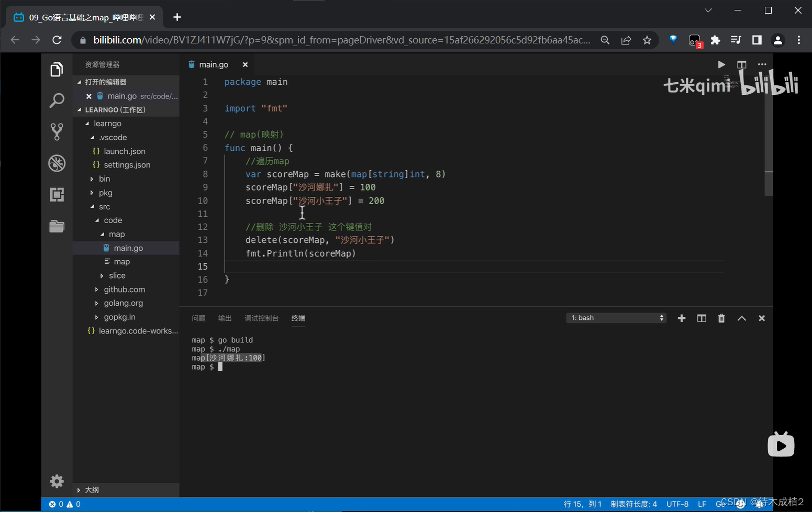Open a new browser tab
This screenshot has width=812, height=512.
click(177, 17)
